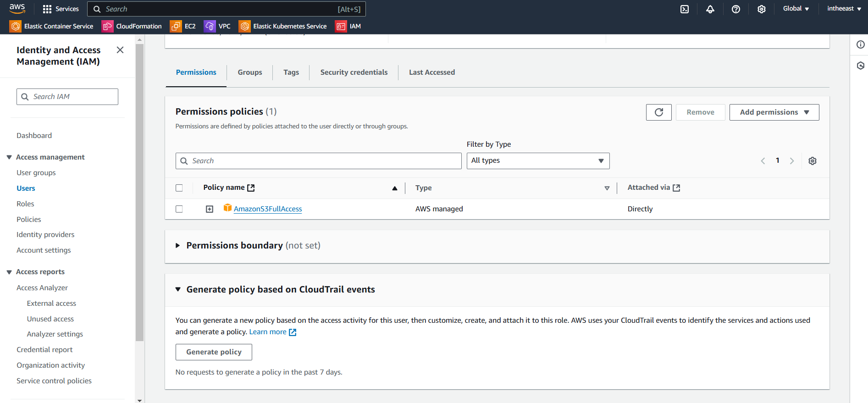
Task: Open the Learn more link
Action: coord(273,332)
